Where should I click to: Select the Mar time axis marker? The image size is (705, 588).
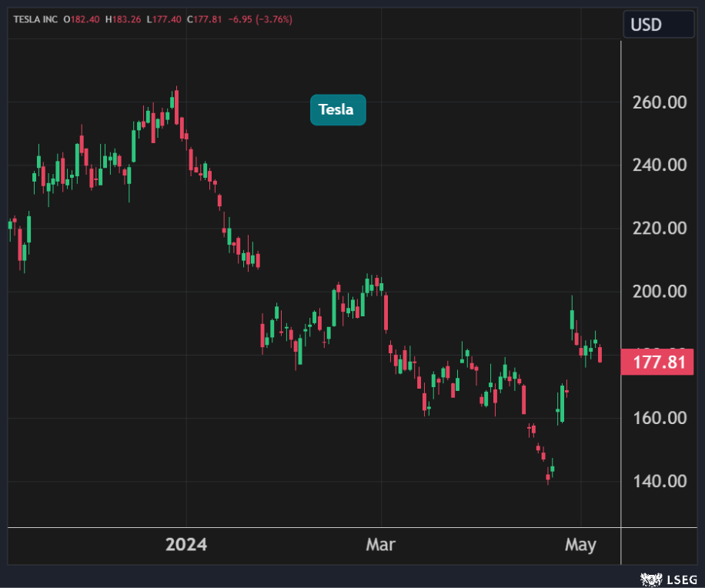coord(380,545)
